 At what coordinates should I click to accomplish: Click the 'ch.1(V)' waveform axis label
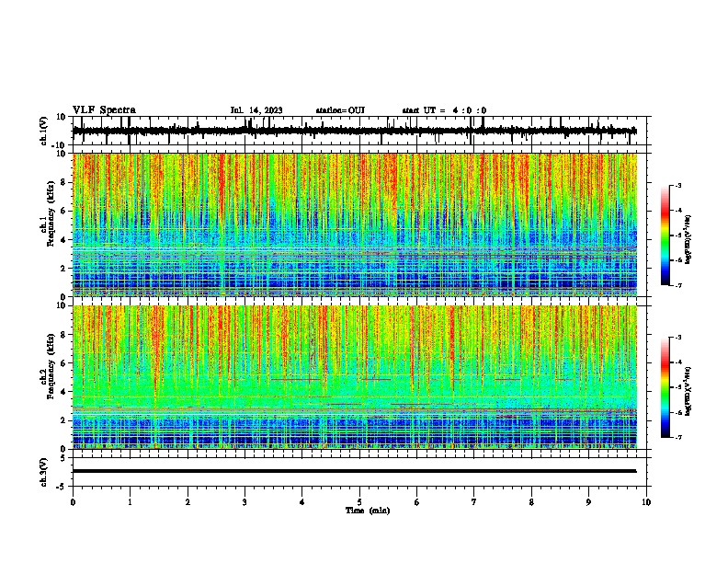coord(44,131)
